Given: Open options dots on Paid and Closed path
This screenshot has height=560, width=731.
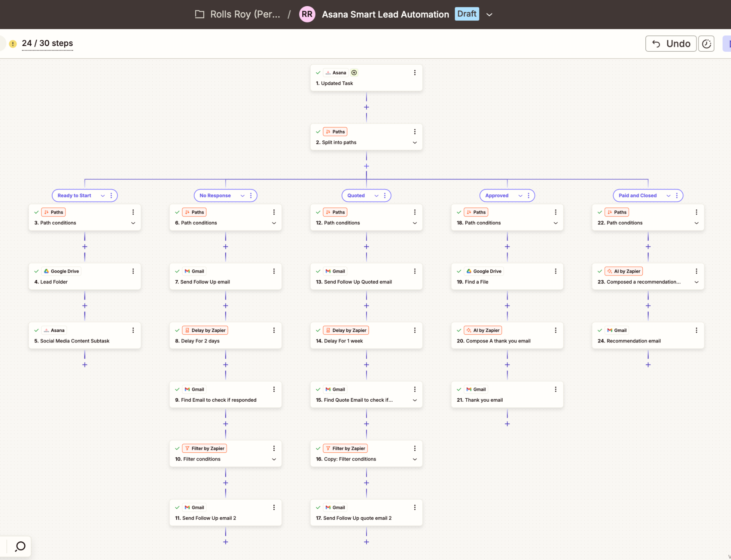Looking at the screenshot, I should pyautogui.click(x=677, y=196).
